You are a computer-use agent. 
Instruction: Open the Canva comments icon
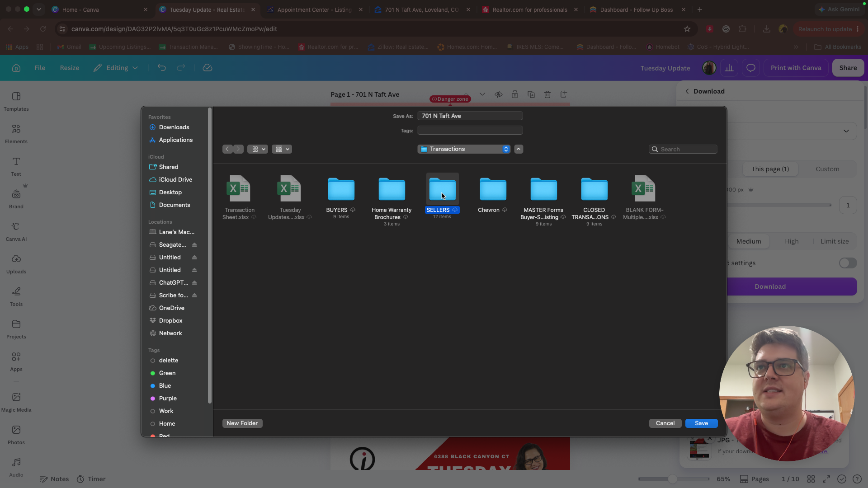[751, 68]
